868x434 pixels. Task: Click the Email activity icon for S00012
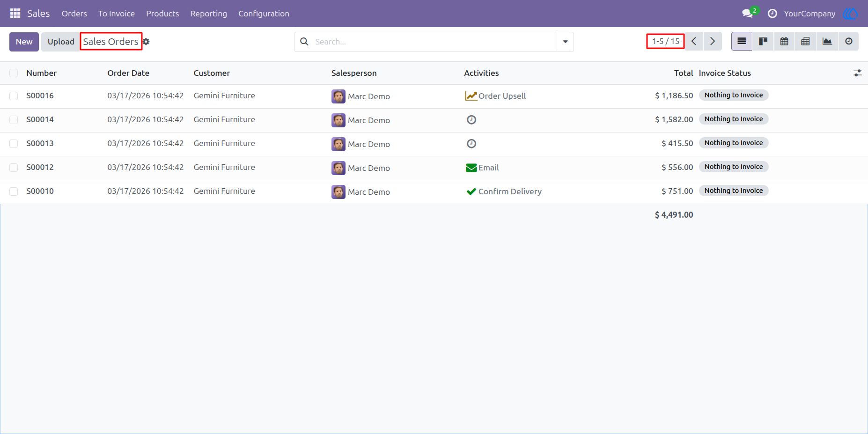click(471, 168)
